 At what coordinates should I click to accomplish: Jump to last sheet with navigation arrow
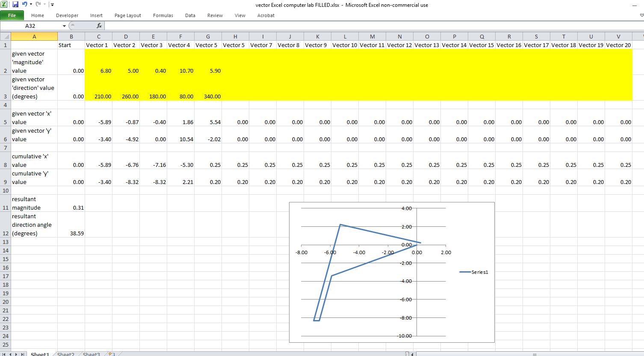(23, 354)
